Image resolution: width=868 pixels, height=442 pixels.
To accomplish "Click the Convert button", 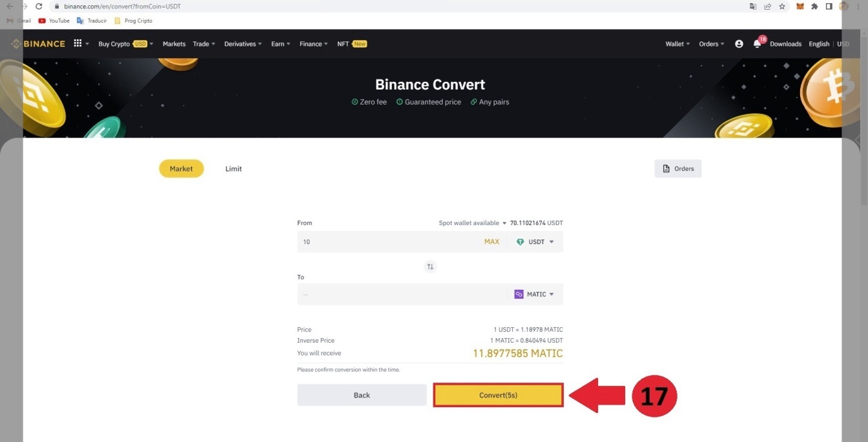I will pyautogui.click(x=498, y=395).
